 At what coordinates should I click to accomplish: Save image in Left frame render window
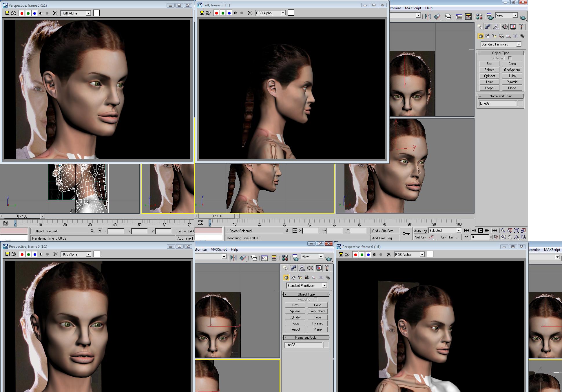coord(202,13)
